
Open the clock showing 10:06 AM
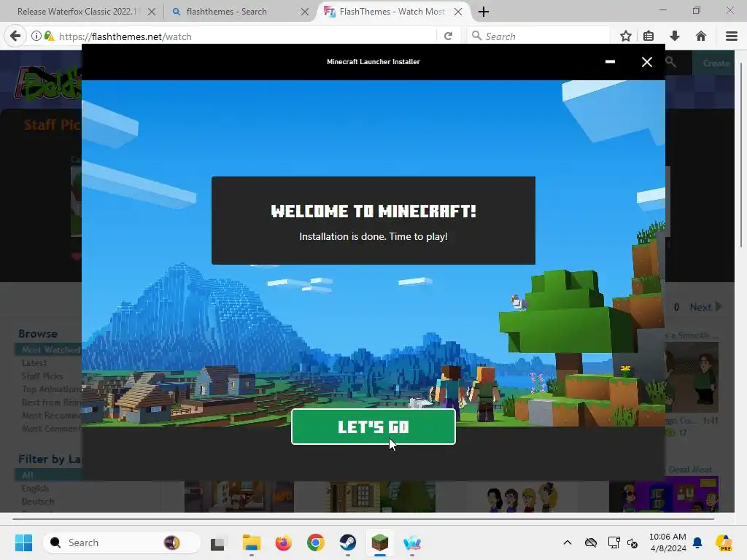point(667,542)
